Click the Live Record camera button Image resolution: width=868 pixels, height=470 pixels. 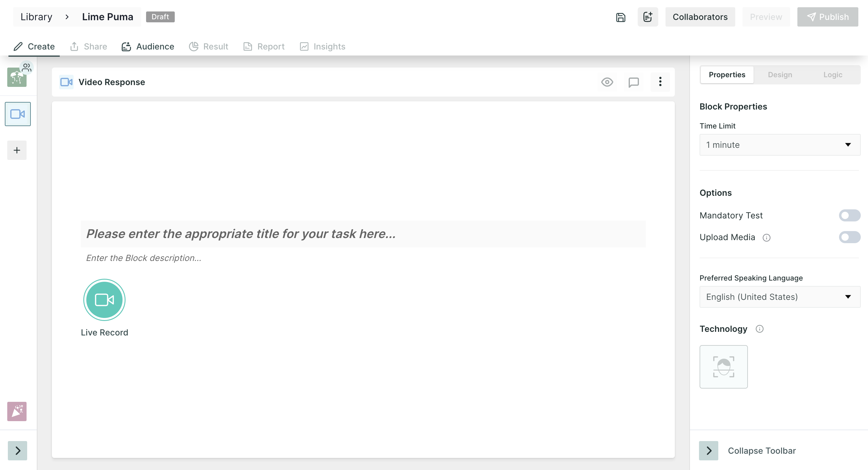tap(104, 300)
